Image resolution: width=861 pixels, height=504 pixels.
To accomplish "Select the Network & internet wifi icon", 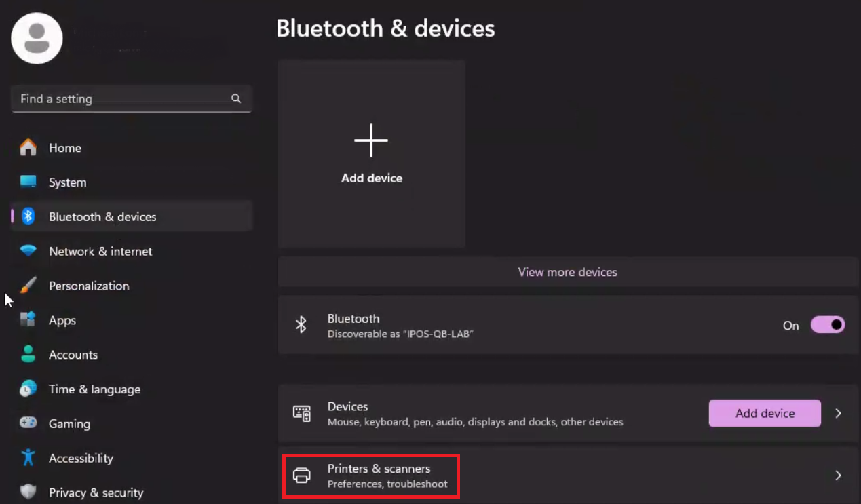I will point(28,251).
